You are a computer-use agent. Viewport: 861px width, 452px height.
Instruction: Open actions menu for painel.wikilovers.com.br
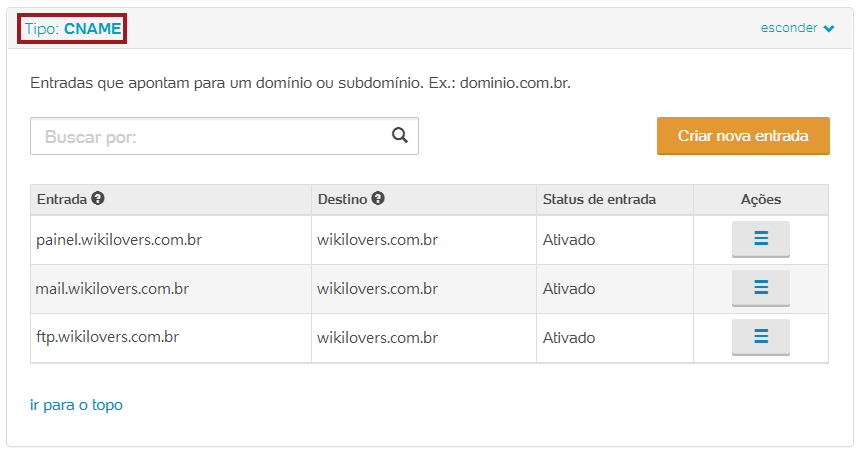point(760,239)
